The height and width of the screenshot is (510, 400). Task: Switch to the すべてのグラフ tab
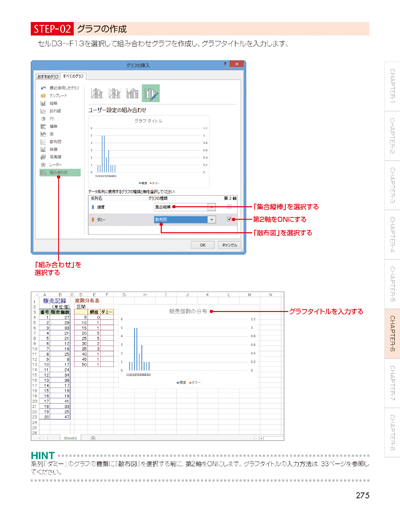pos(74,76)
